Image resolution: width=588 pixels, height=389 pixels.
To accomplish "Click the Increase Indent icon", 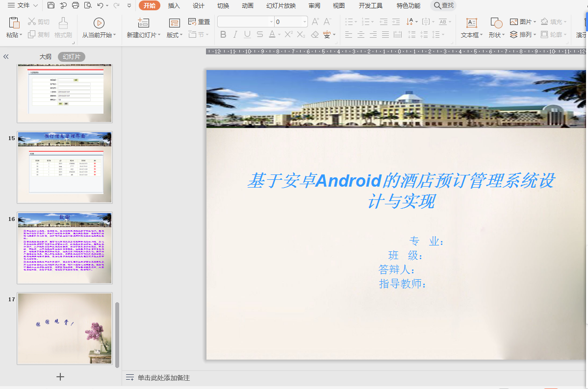I will point(396,22).
